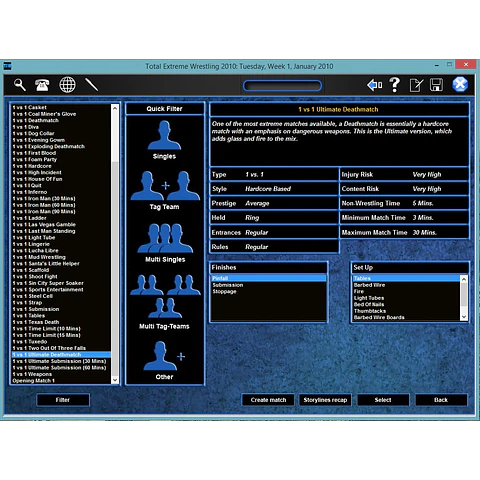Click the telephone icon in toolbar
Screen dimensions: 480x480
click(x=42, y=85)
